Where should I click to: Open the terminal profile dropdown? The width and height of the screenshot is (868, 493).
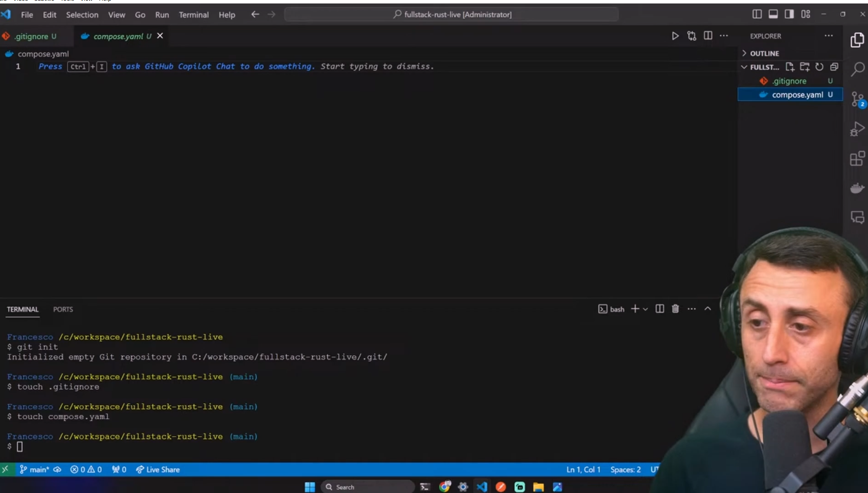(x=646, y=309)
